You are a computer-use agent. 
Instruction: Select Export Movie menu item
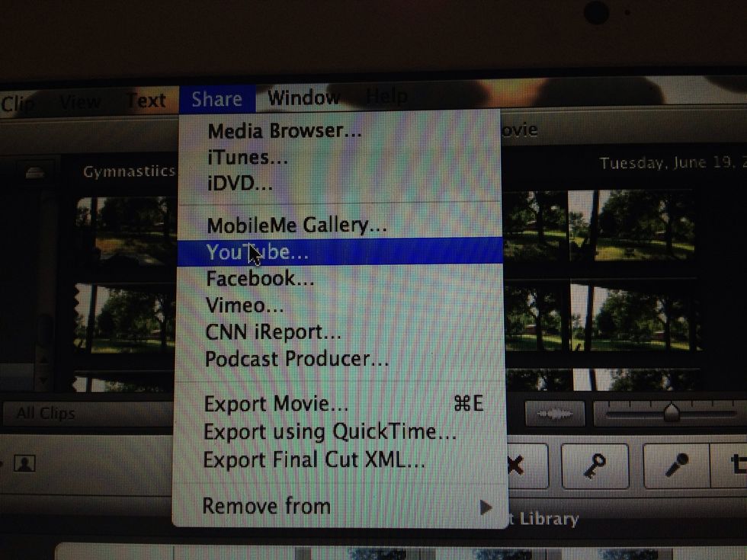point(339,405)
